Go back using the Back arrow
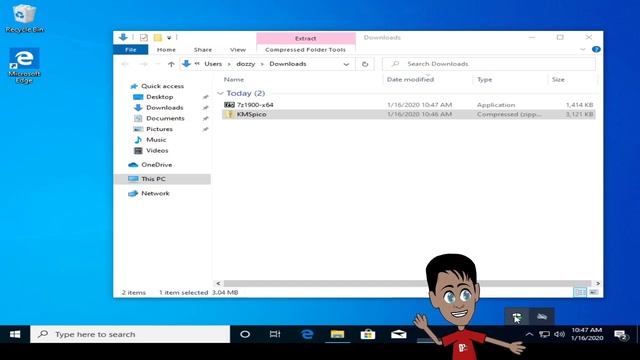The width and height of the screenshot is (640, 360). pyautogui.click(x=125, y=64)
